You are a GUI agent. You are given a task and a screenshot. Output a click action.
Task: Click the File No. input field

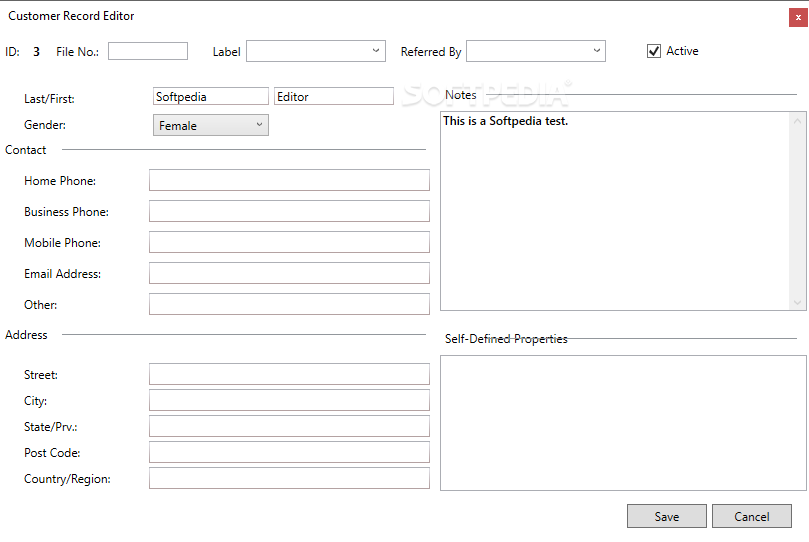[148, 51]
